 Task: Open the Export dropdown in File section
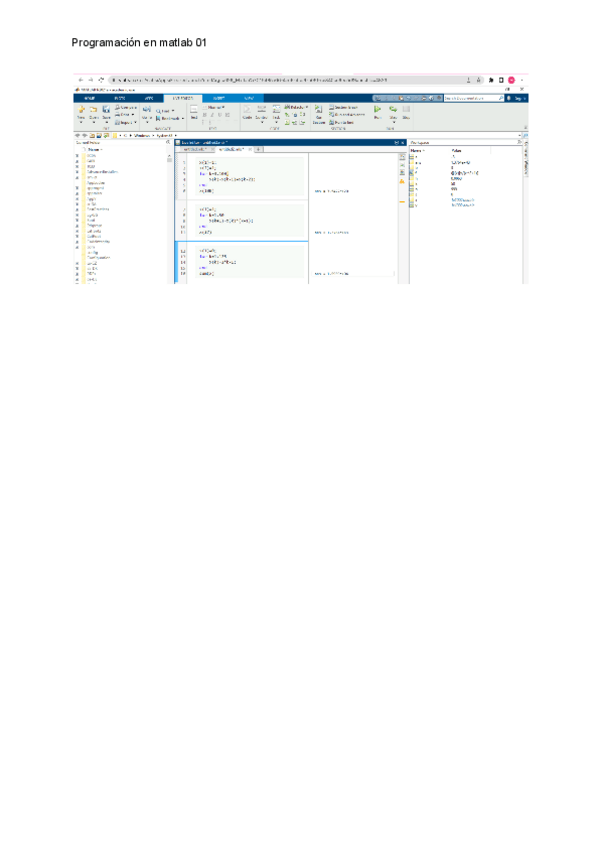(125, 122)
